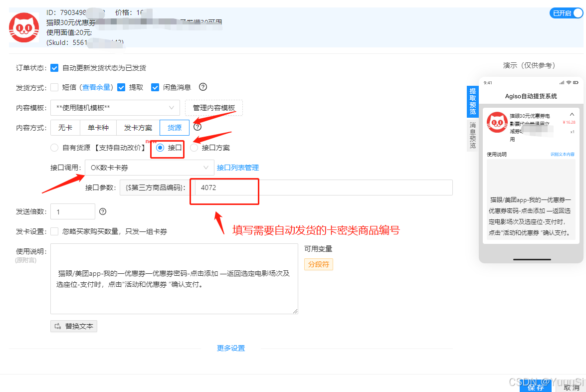The height and width of the screenshot is (392, 586).
Task: Click the Agiso自动提货系统 preview title
Action: click(x=531, y=96)
